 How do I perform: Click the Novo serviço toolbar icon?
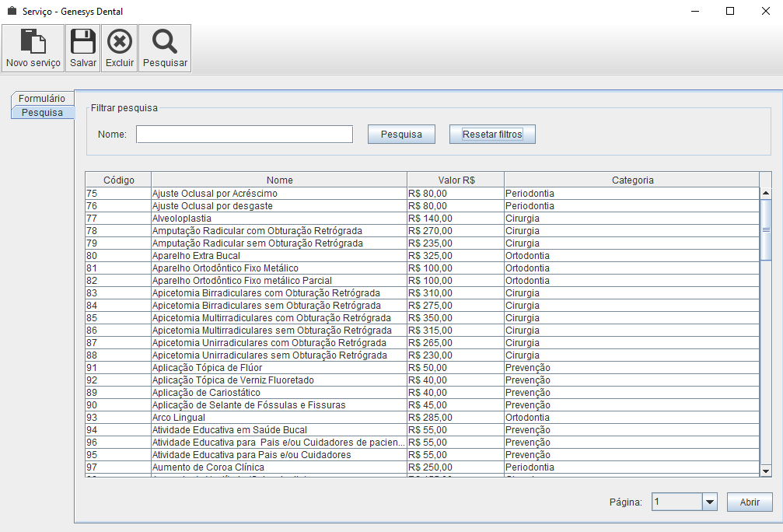coord(33,42)
